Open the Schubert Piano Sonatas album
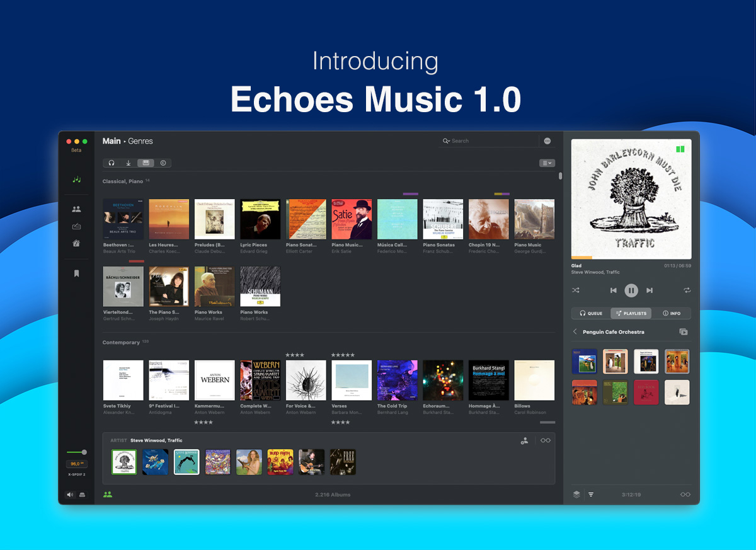Viewport: 756px width, 550px height. 443,219
